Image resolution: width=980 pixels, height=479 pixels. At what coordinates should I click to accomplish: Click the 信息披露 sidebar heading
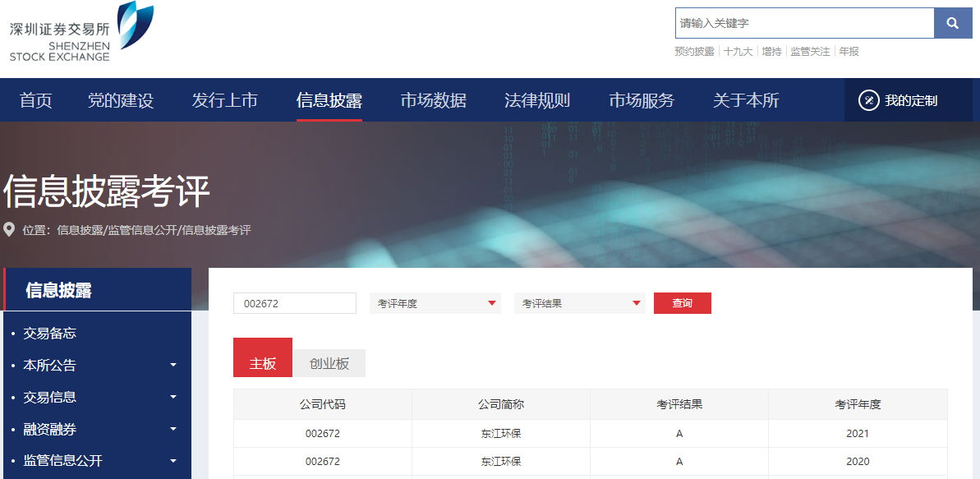(59, 290)
